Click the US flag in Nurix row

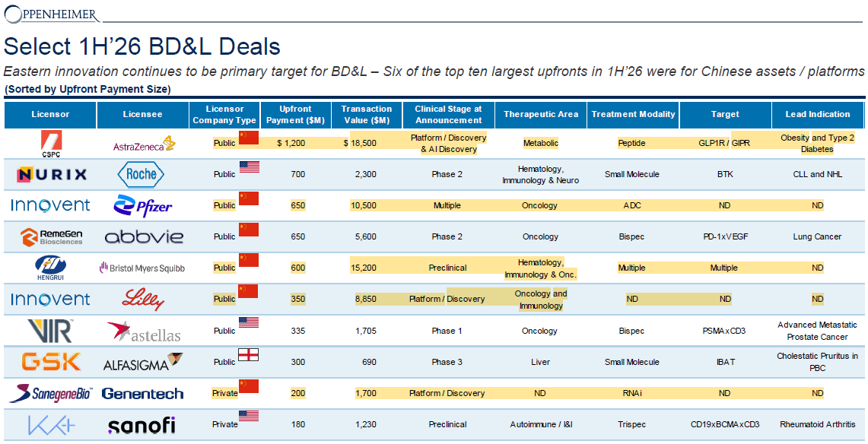pos(249,166)
